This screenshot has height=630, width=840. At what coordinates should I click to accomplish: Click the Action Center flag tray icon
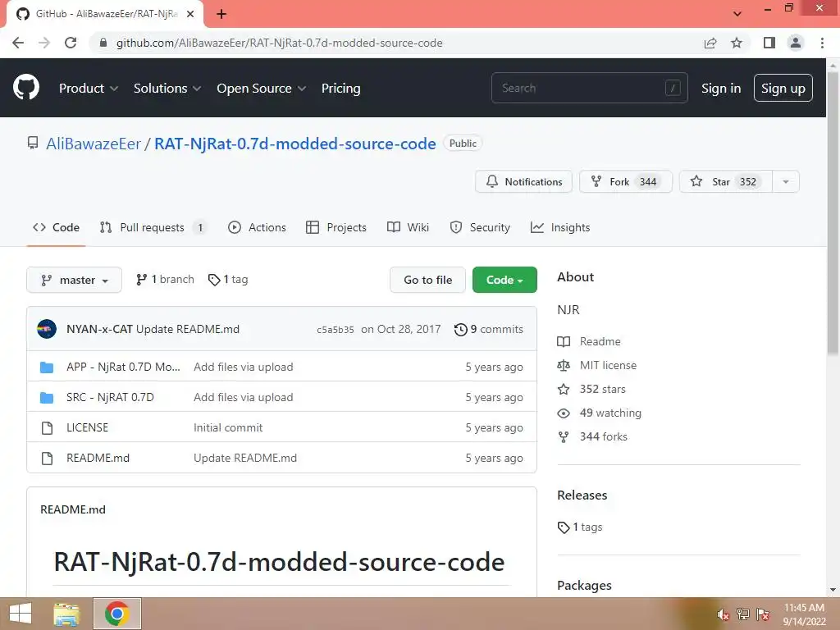coord(763,614)
